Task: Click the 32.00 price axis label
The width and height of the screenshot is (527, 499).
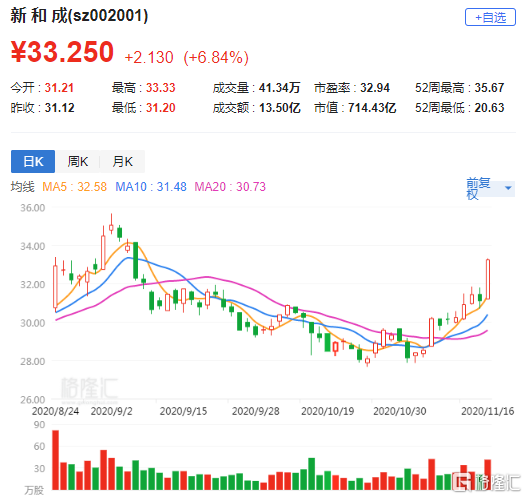Action: 33,285
